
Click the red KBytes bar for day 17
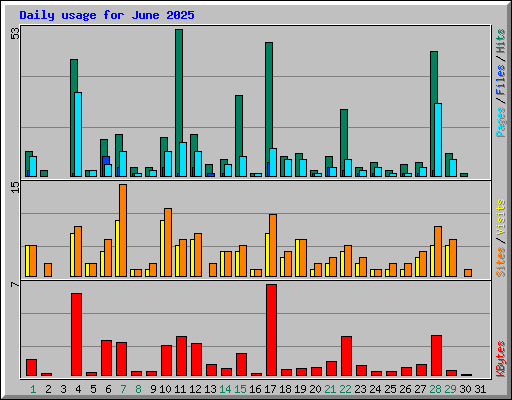271,330
